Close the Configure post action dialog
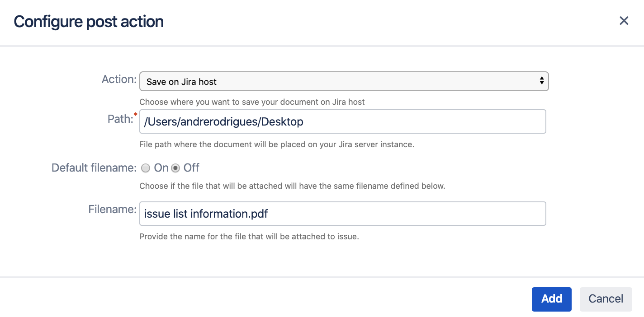 click(624, 21)
